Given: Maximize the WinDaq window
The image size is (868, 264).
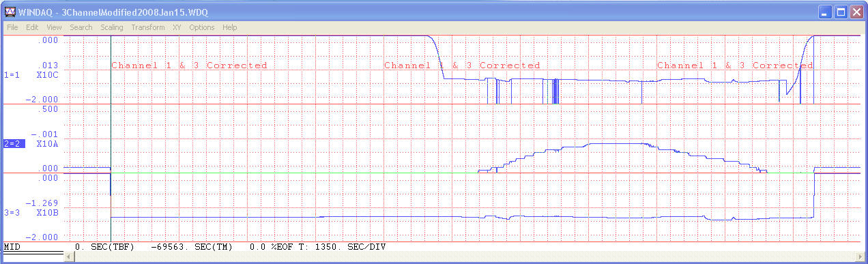Looking at the screenshot, I should [841, 12].
